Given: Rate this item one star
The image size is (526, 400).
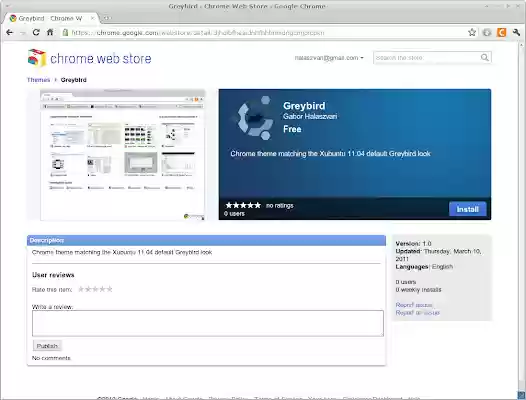Looking at the screenshot, I should [81, 289].
